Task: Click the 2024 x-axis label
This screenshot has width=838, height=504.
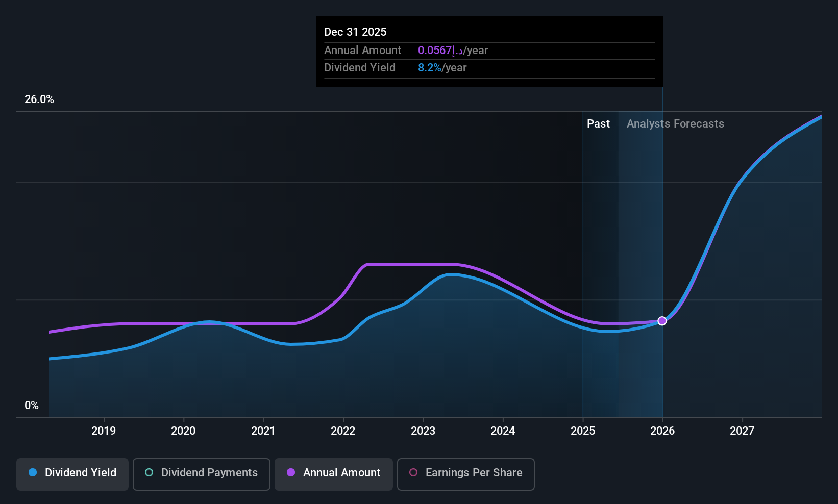Action: pyautogui.click(x=503, y=431)
